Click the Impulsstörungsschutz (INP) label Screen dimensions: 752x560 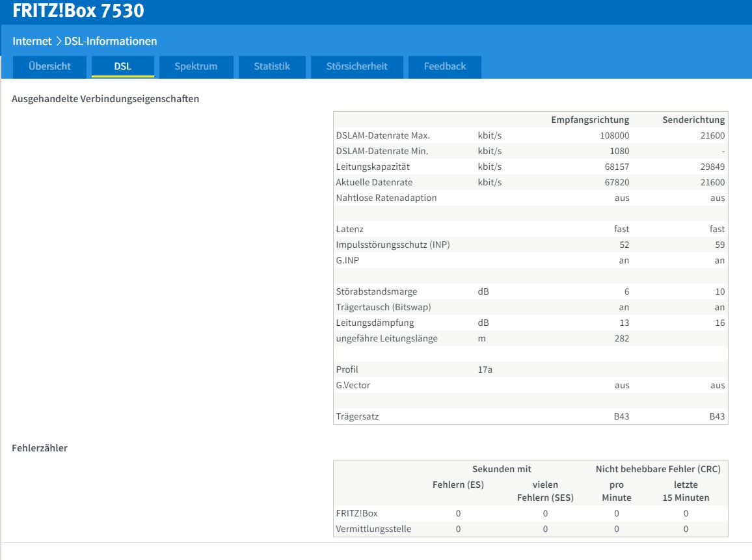tap(393, 245)
